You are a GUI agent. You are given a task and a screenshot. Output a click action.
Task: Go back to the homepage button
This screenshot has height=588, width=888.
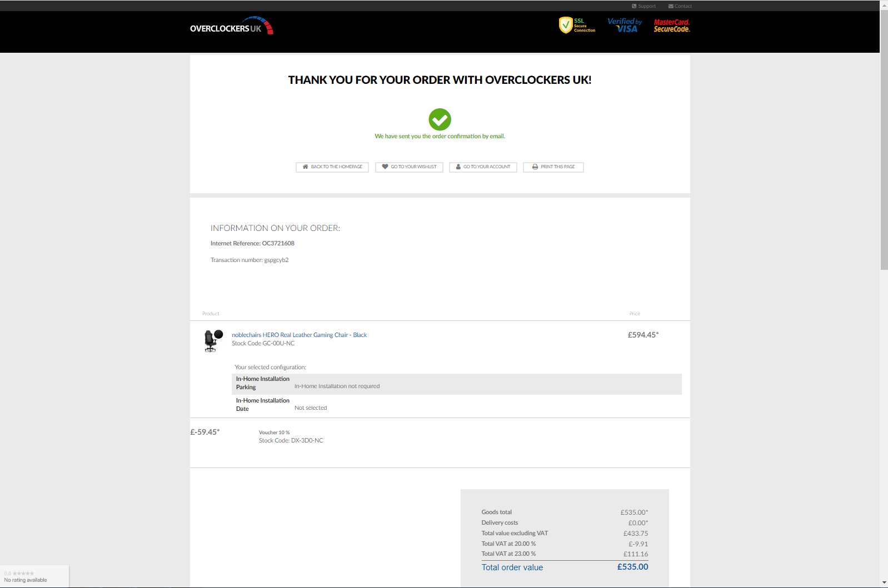(332, 167)
